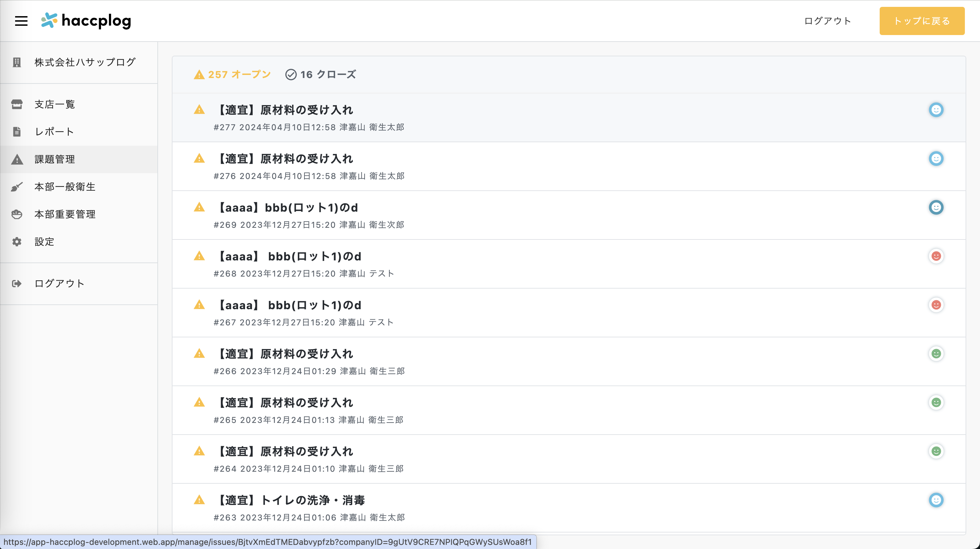980x549 pixels.
Task: Click the warning icon of issue #269
Action: tap(199, 208)
